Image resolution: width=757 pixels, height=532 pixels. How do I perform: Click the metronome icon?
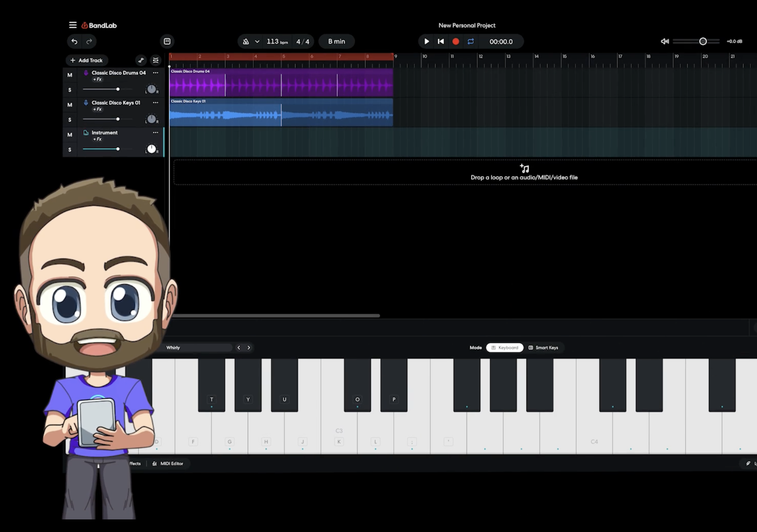(x=246, y=42)
